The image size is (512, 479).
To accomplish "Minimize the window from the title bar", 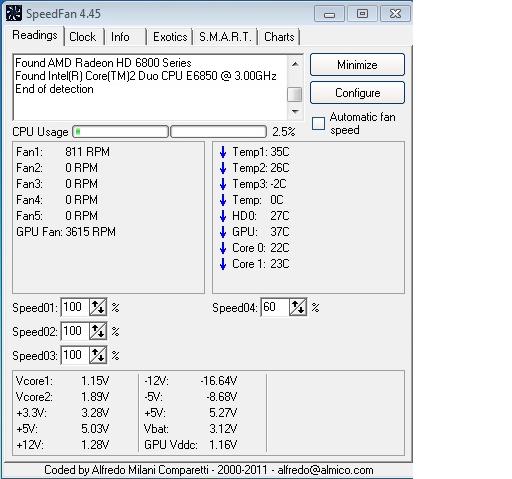I will tap(329, 14).
